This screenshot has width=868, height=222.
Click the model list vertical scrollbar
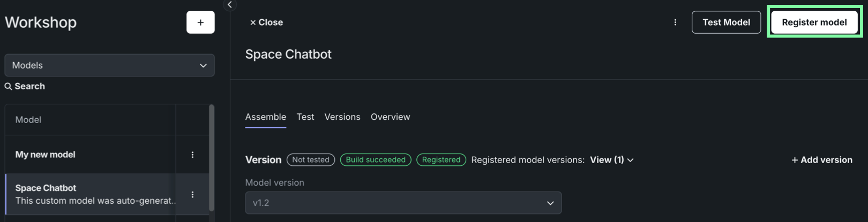212,158
